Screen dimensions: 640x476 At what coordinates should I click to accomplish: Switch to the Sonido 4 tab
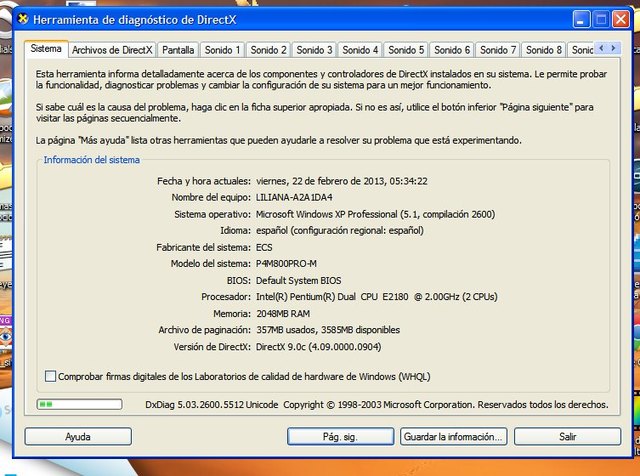(360, 50)
